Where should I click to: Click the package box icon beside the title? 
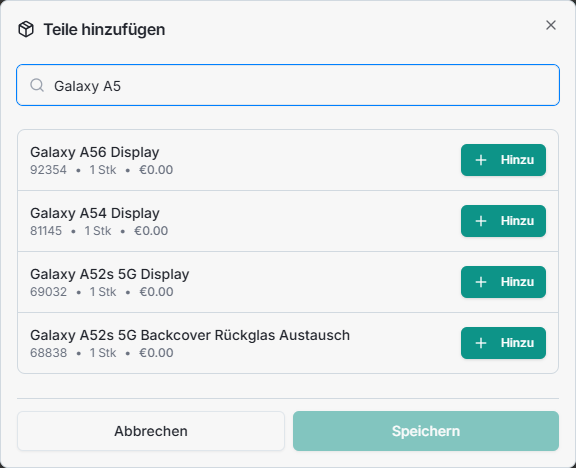(x=26, y=29)
